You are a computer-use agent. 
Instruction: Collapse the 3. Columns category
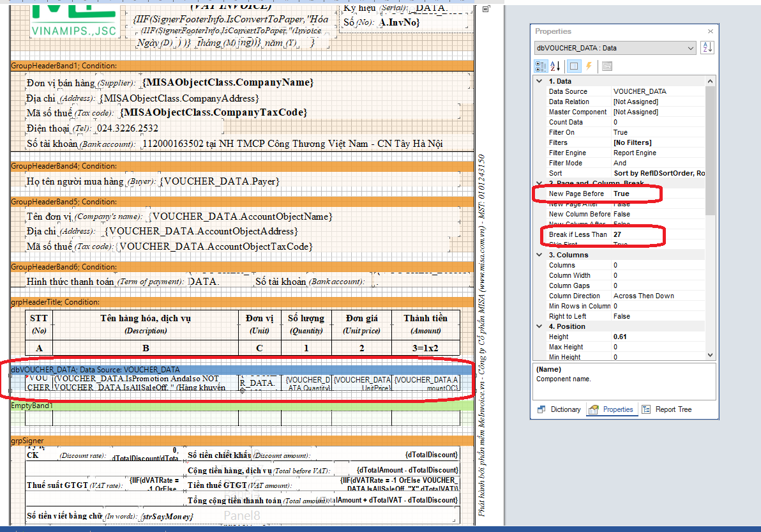[x=539, y=255]
